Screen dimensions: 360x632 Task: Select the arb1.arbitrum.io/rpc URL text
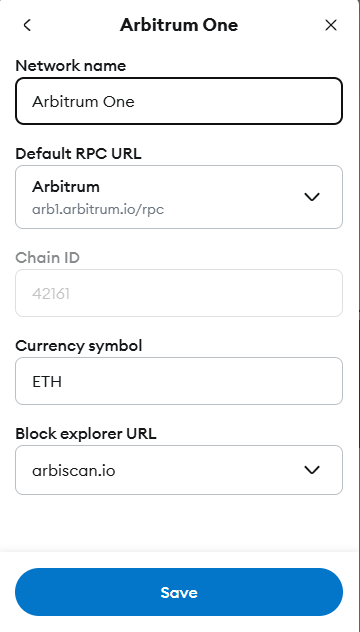pyautogui.click(x=98, y=210)
